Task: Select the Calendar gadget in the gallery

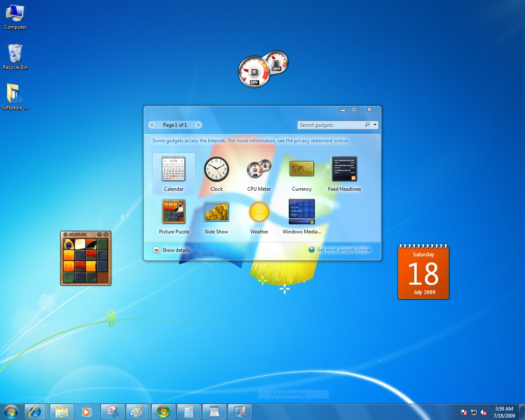Action: pyautogui.click(x=173, y=173)
